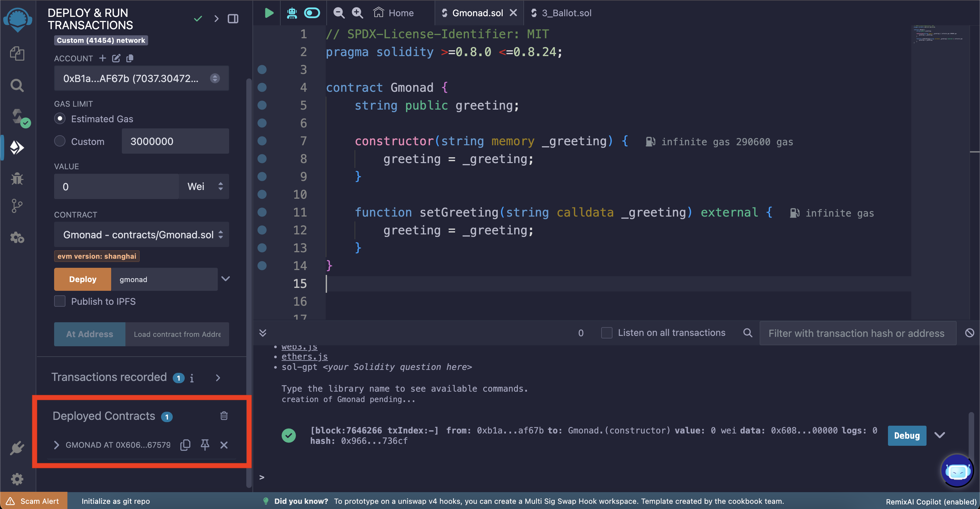Click the green Run script play icon
This screenshot has height=509, width=980.
click(269, 13)
